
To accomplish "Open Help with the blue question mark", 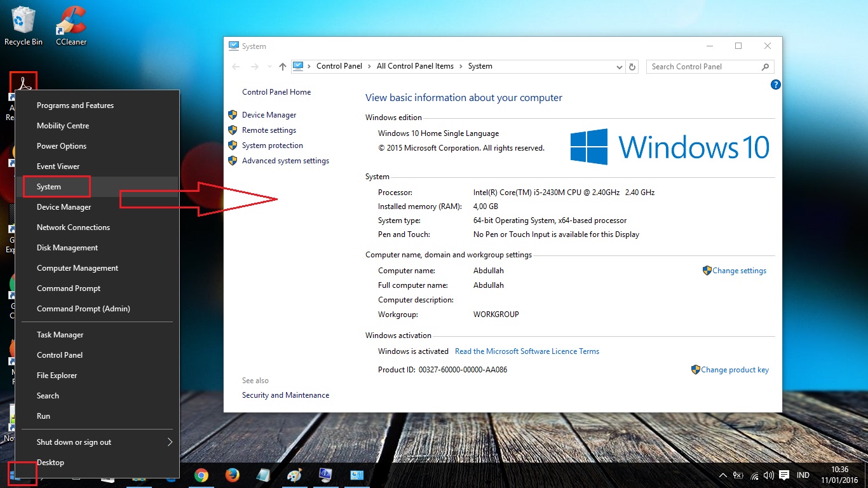I will click(x=775, y=85).
